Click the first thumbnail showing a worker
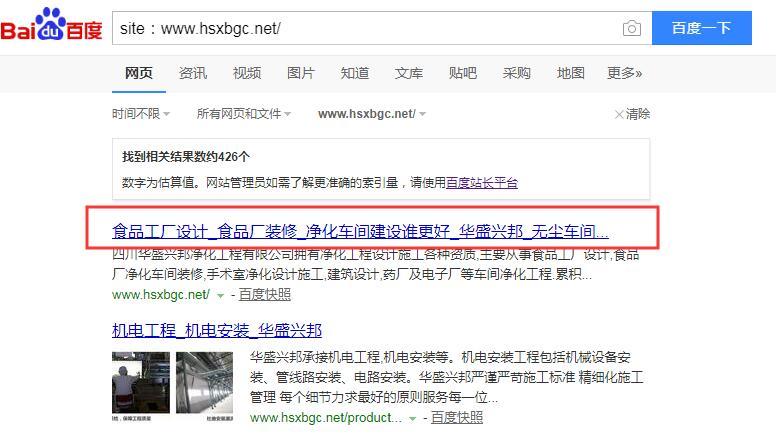 pos(141,383)
